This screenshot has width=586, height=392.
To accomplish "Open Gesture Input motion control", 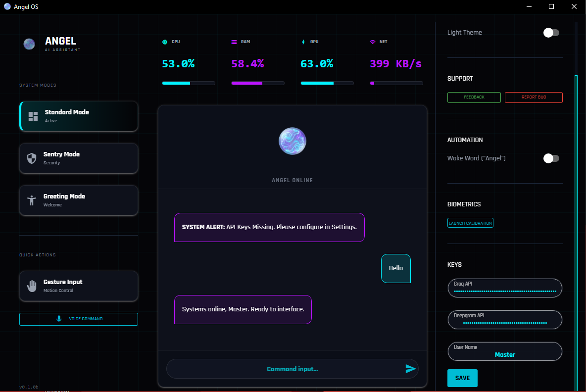I will pos(79,286).
